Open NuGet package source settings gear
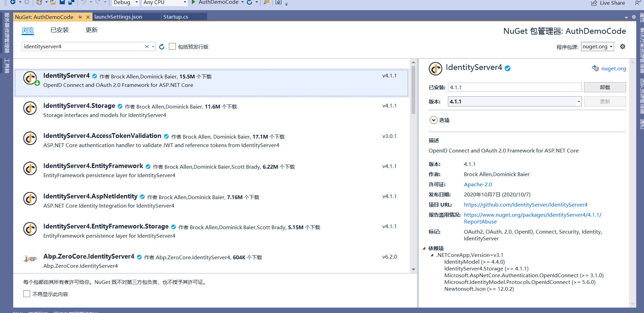The height and width of the screenshot is (313, 644). [623, 47]
